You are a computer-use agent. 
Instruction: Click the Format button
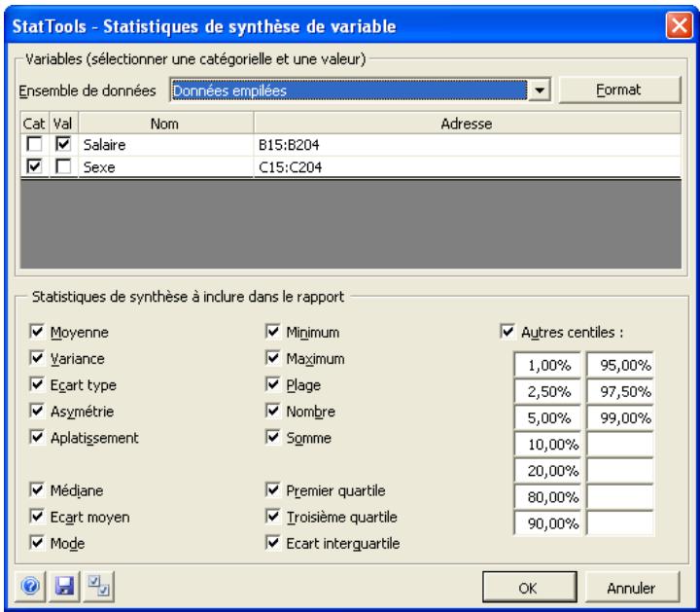619,90
